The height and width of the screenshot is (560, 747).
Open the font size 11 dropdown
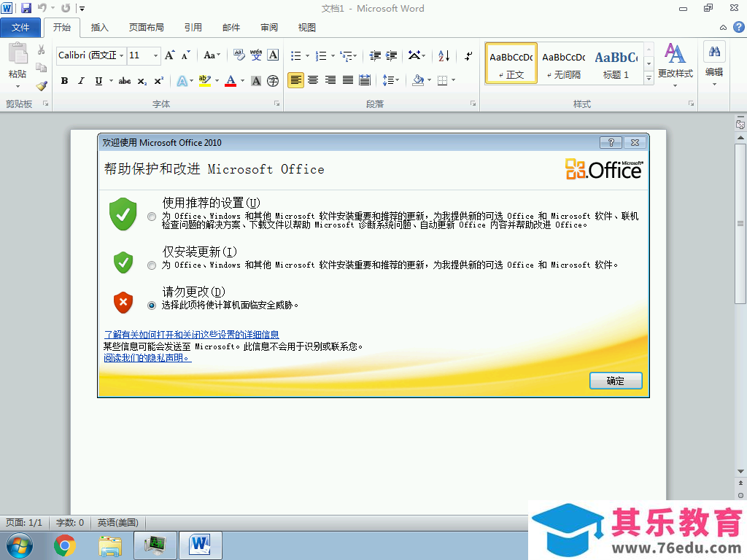coord(156,55)
